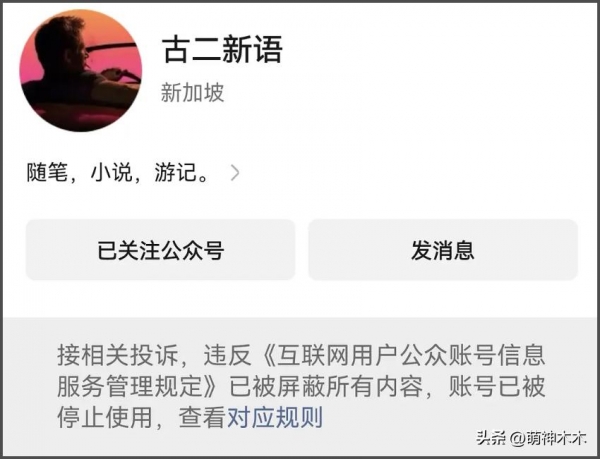This screenshot has height=459, width=600.
Task: Select the account name 古二新语
Action: (222, 49)
